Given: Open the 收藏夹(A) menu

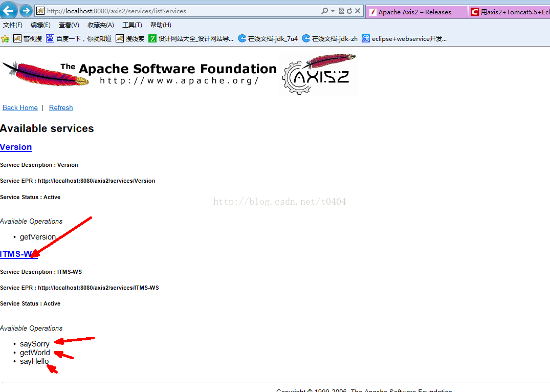Looking at the screenshot, I should tap(101, 25).
